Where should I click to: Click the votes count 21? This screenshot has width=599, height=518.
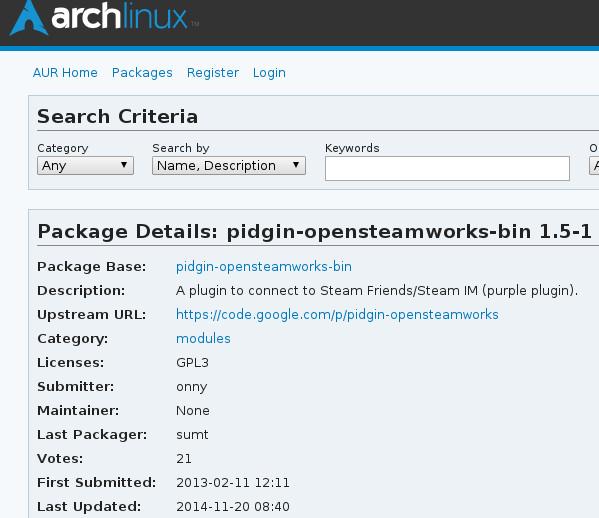tap(184, 459)
